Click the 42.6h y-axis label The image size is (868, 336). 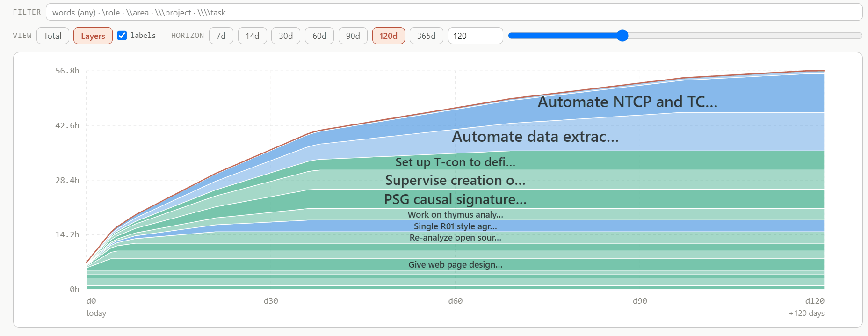[67, 125]
